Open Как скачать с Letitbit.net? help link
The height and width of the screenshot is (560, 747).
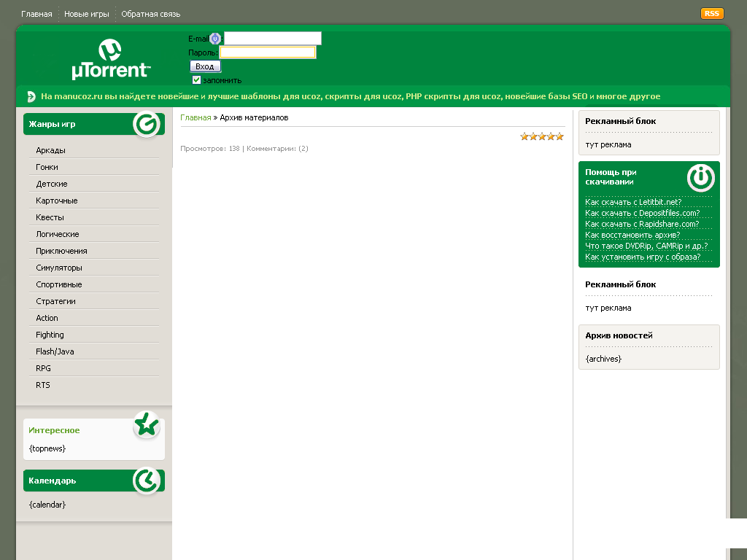(x=633, y=202)
